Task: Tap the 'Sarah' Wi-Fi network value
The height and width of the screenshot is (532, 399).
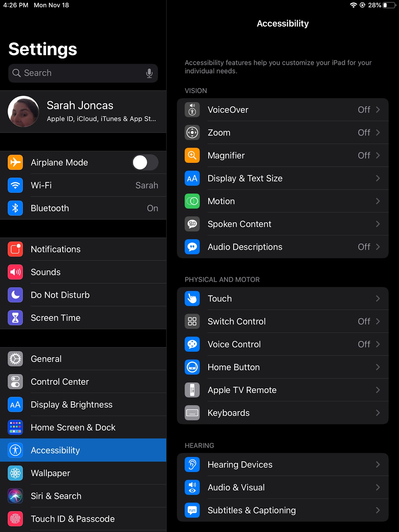Action: click(147, 185)
